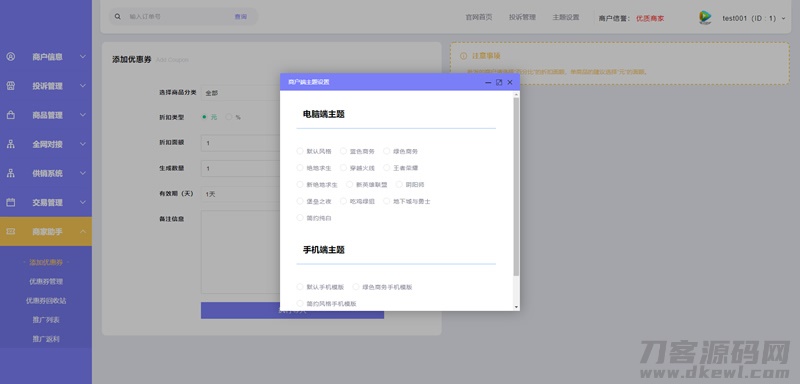Select the 穿越火线 theme radio
The image size is (800, 384).
pos(343,167)
